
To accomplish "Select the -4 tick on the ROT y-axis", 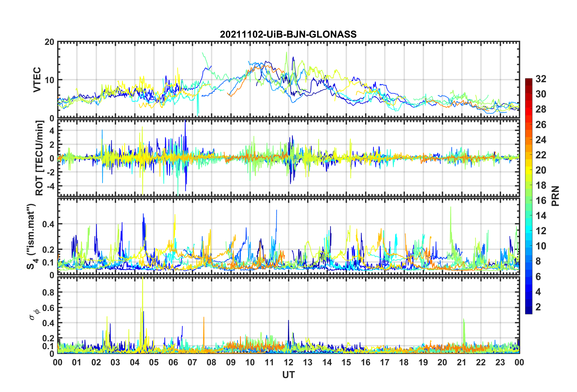I will point(50,186).
